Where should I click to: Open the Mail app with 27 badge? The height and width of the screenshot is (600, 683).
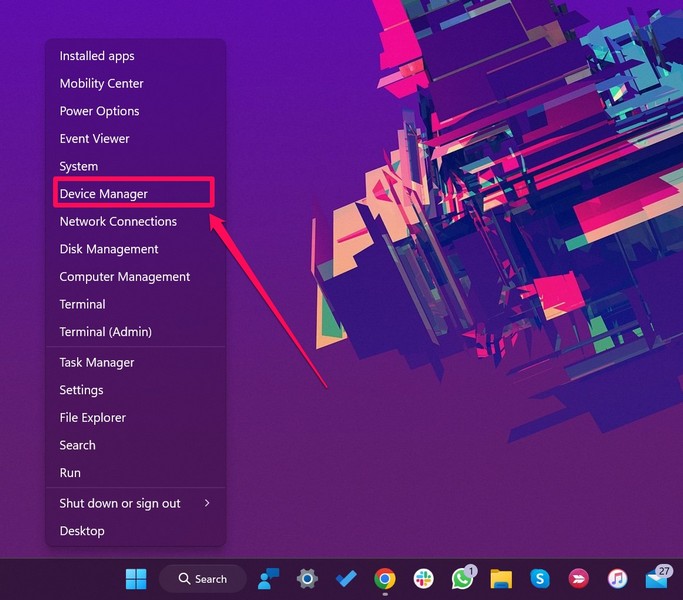pyautogui.click(x=657, y=578)
